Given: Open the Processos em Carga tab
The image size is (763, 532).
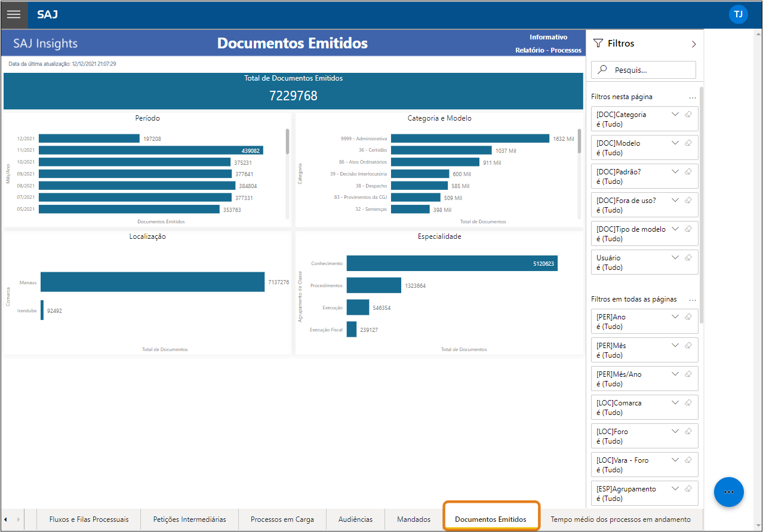Looking at the screenshot, I should (282, 519).
